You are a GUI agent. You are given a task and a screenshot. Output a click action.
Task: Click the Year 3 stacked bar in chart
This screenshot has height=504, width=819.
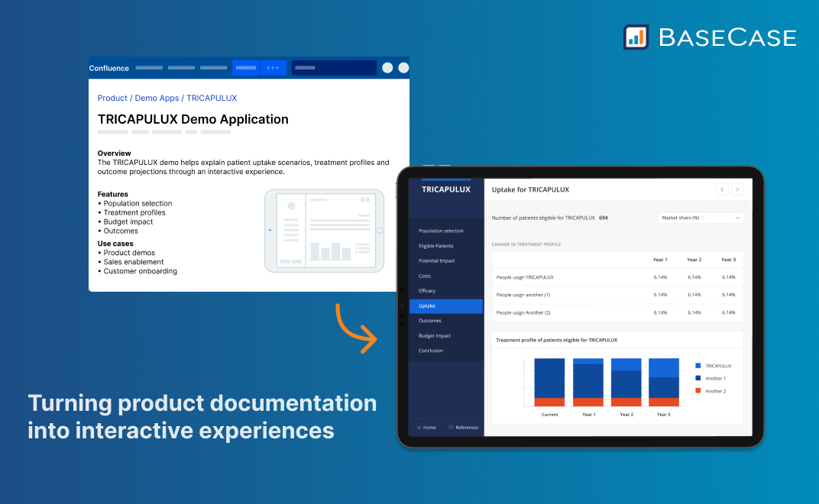[x=664, y=383]
